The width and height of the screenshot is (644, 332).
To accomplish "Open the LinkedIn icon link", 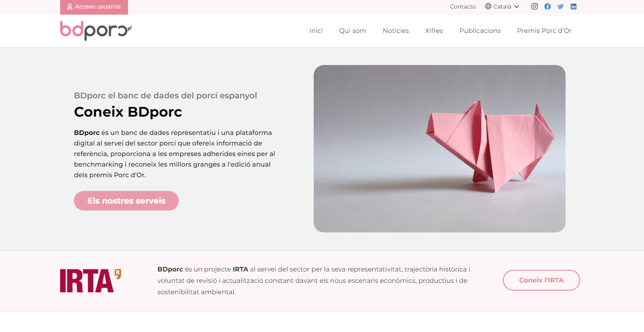I will (x=574, y=7).
